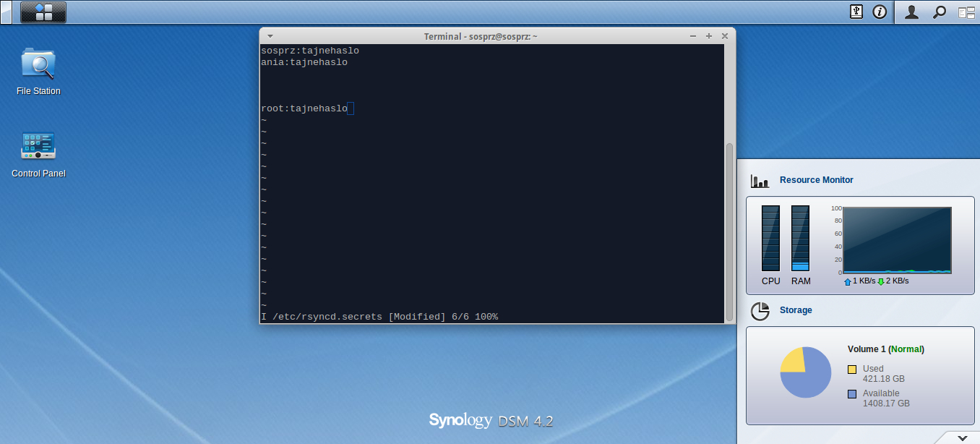Open the Storage widget title
Image resolution: width=980 pixels, height=444 pixels.
click(x=796, y=310)
